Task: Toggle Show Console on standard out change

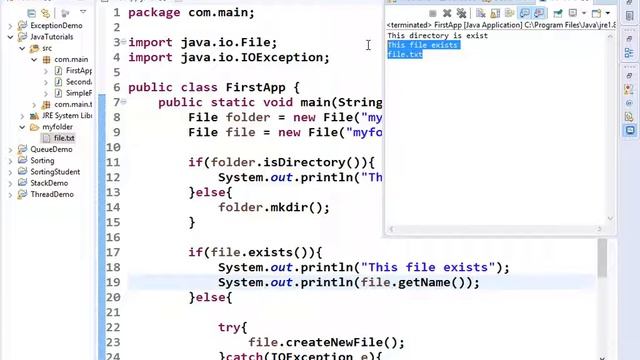Action: coord(524,13)
